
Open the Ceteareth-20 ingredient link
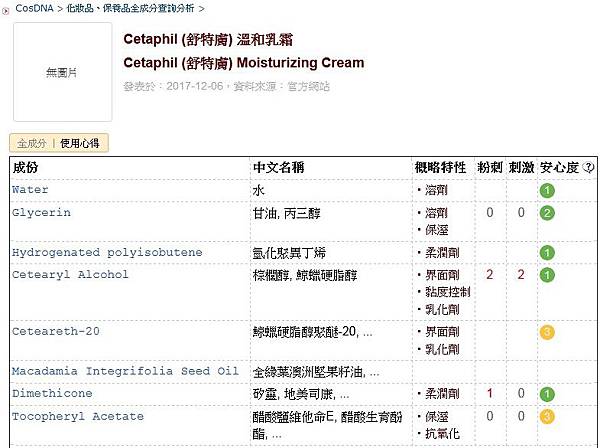[55, 331]
